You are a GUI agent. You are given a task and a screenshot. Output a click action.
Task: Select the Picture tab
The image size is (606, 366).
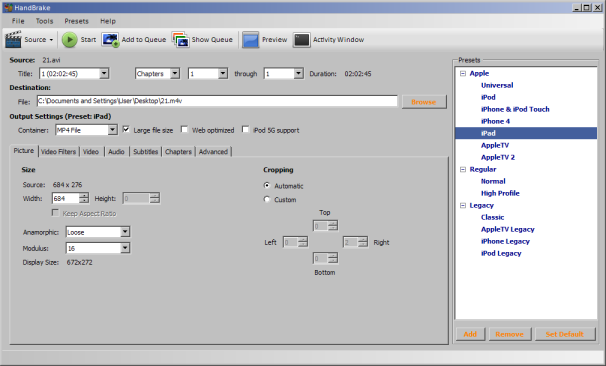click(24, 151)
